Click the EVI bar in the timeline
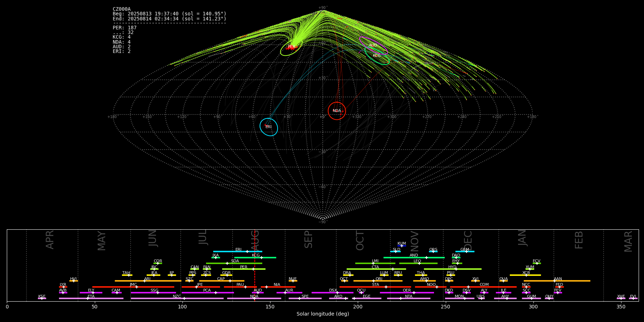The width and height of the screenshot is (644, 322). click(x=633, y=298)
